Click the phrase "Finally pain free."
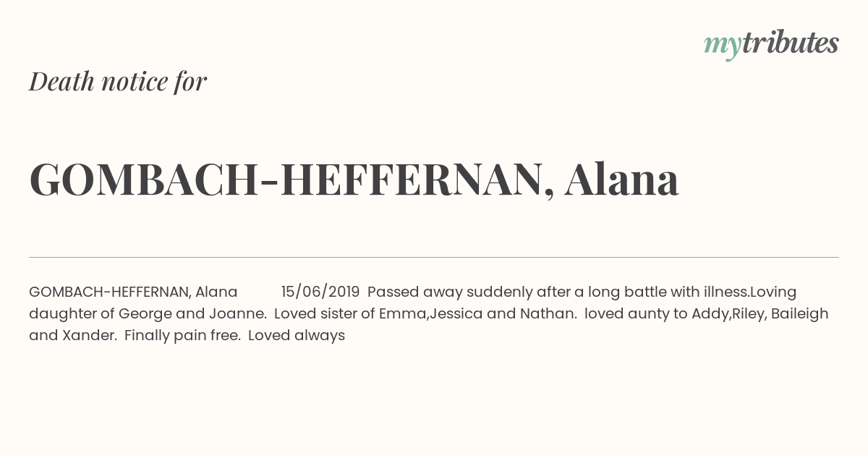The width and height of the screenshot is (868, 456). click(x=182, y=335)
